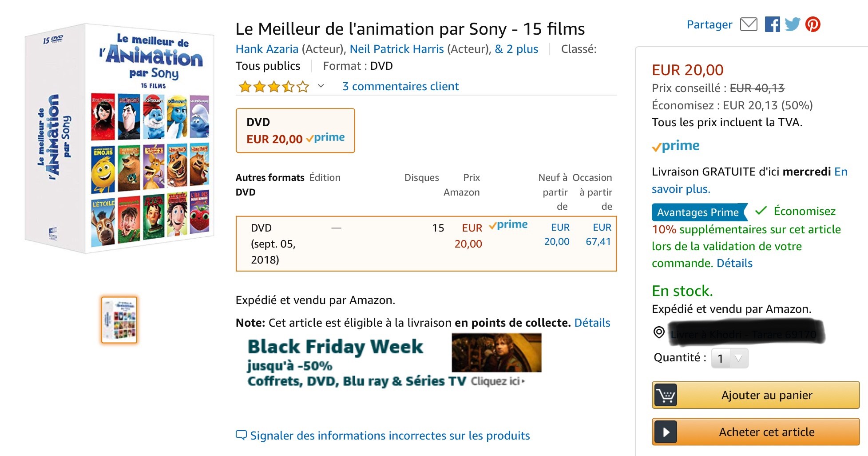The image size is (868, 456).
Task: Select the DVD EUR 20,00 format option
Action: (x=295, y=131)
